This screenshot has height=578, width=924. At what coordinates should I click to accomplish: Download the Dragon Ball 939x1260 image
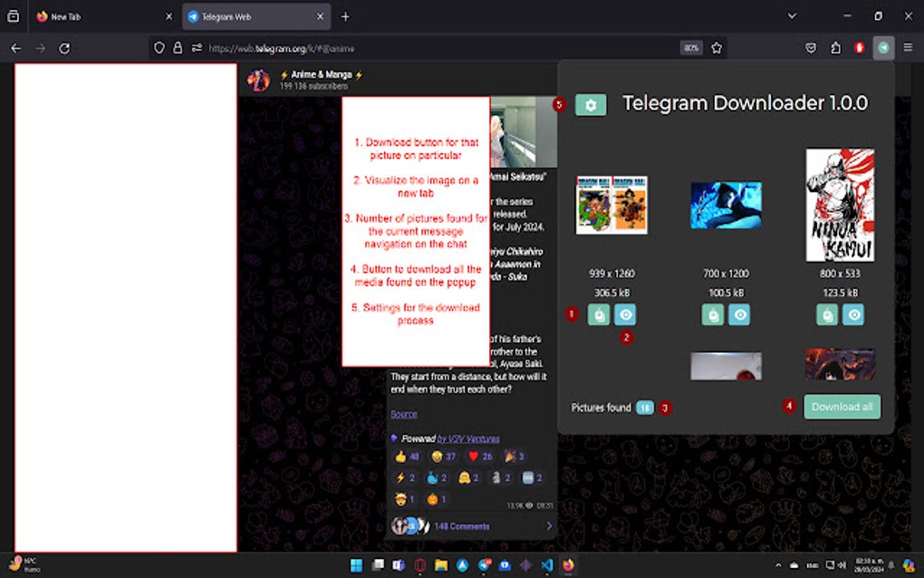pyautogui.click(x=599, y=314)
